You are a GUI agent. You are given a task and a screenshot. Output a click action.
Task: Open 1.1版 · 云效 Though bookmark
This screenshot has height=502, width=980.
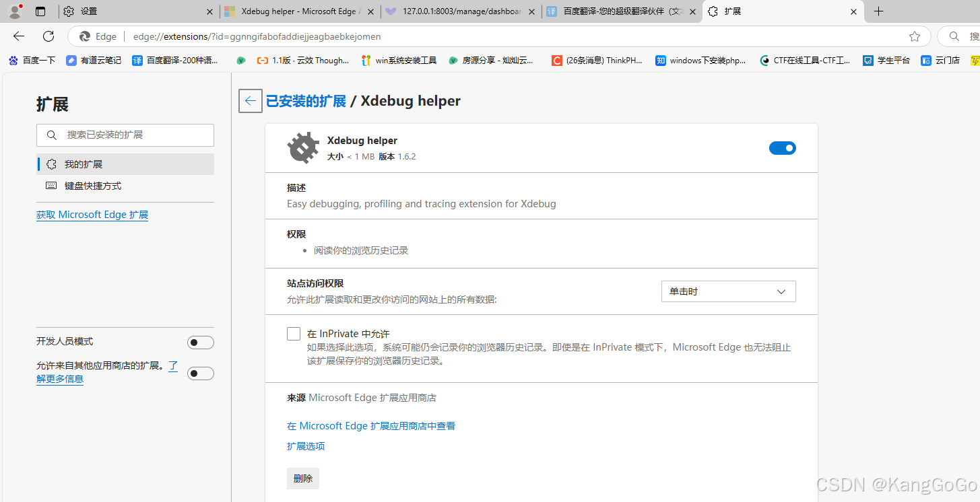[303, 61]
